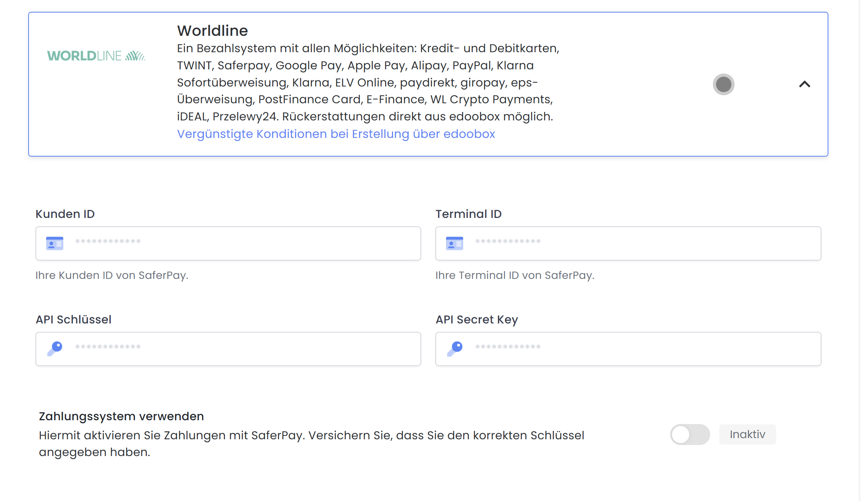Viewport: 868px width, 501px height.
Task: Click the API Secret Key field label
Action: [x=477, y=320]
